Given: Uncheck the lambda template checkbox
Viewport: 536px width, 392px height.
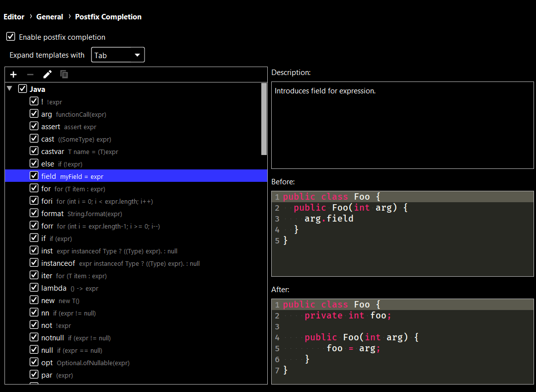Looking at the screenshot, I should [34, 288].
